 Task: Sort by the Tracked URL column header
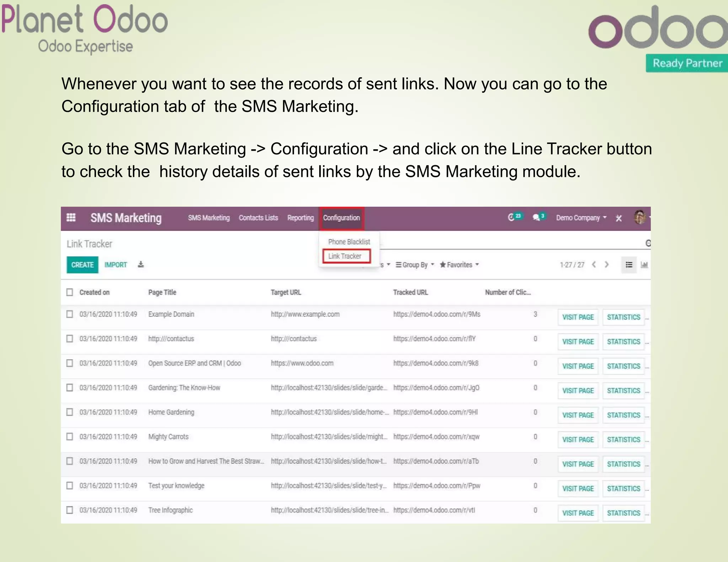[410, 292]
